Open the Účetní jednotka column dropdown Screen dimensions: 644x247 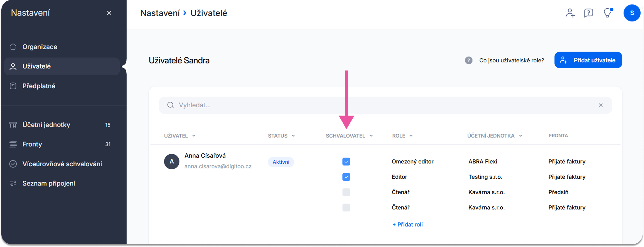521,136
